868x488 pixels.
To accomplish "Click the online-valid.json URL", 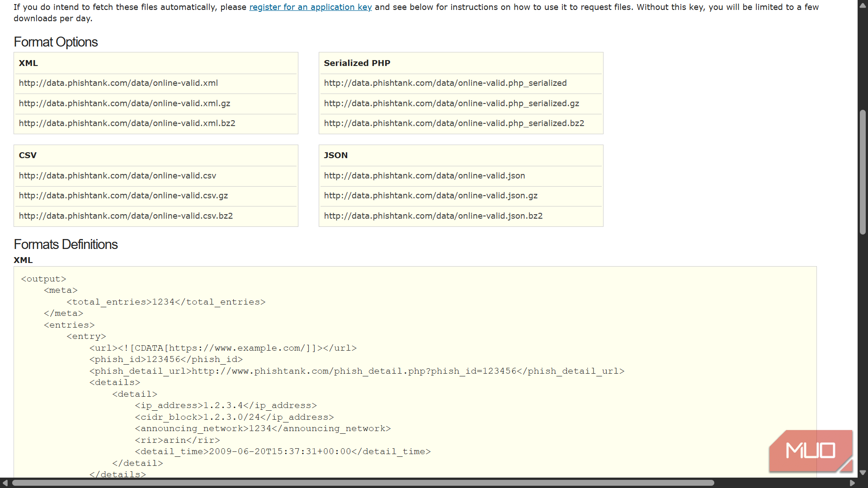I will click(x=425, y=176).
